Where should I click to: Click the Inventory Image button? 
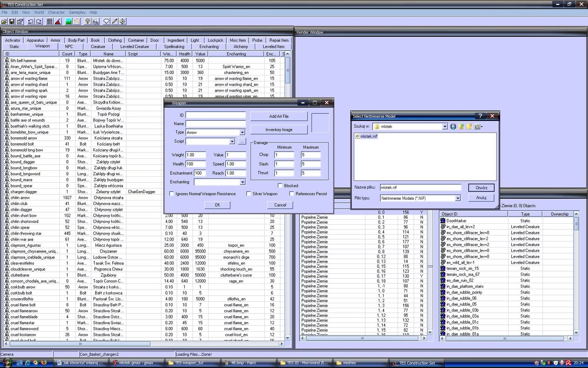point(279,130)
